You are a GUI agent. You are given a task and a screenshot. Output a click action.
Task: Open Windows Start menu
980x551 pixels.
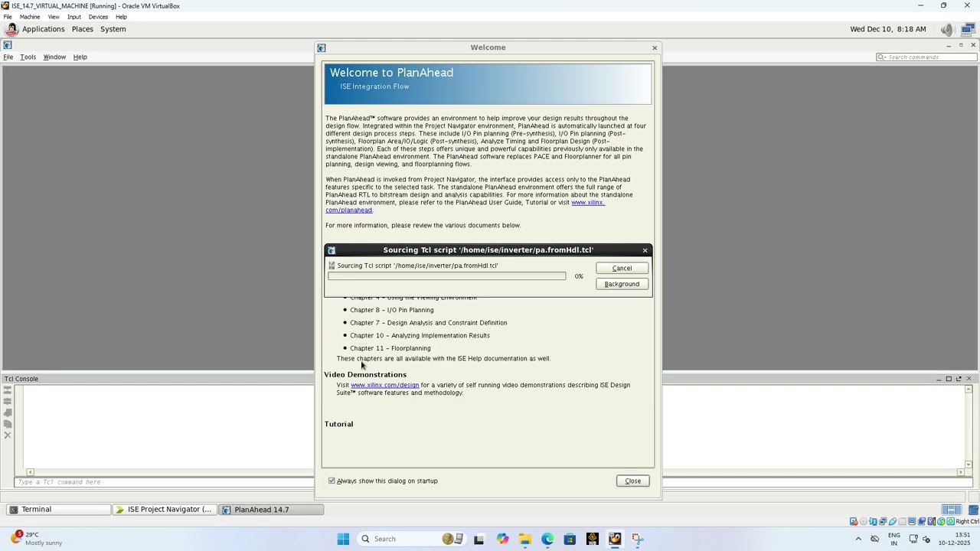pyautogui.click(x=343, y=540)
